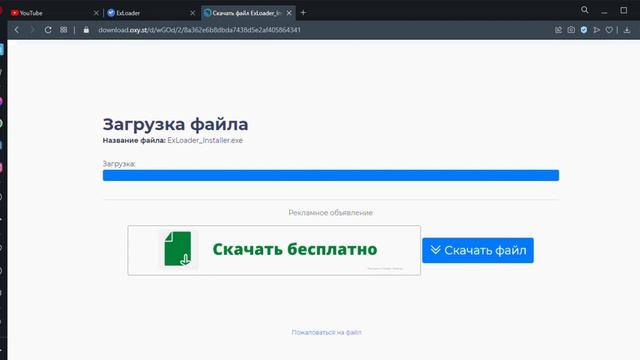Open tab search magnifier icon

click(584, 10)
